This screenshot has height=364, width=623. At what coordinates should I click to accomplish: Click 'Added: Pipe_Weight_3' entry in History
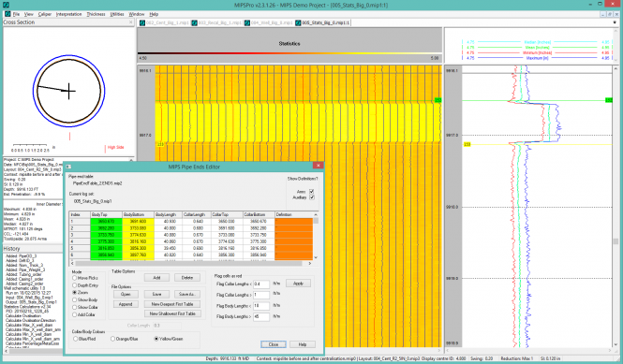(x=25, y=269)
